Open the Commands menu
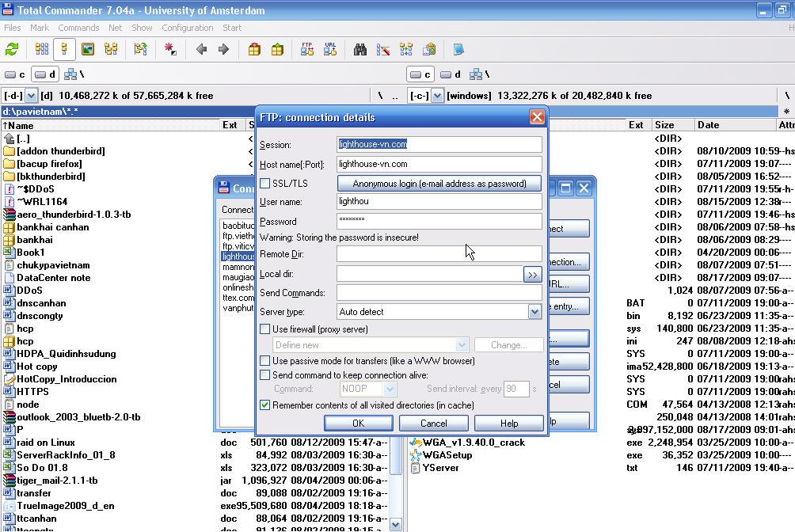 [x=78, y=28]
